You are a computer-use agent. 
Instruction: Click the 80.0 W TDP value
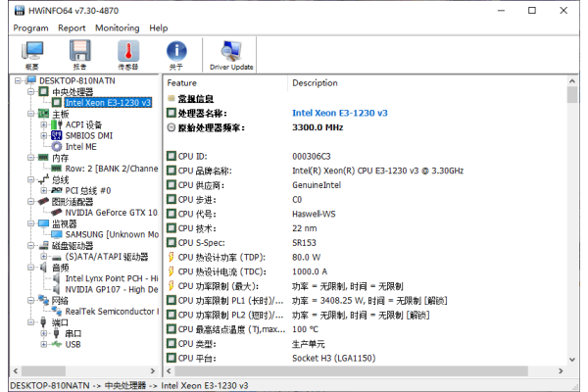click(307, 258)
